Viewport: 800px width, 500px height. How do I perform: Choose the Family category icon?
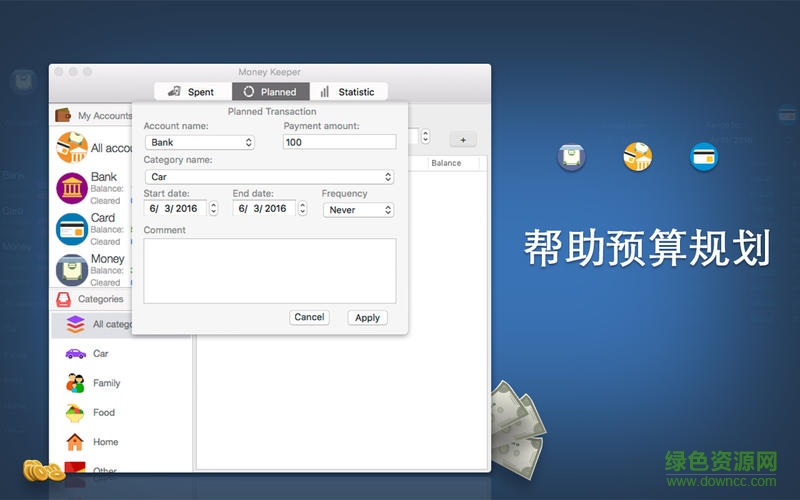coord(75,383)
